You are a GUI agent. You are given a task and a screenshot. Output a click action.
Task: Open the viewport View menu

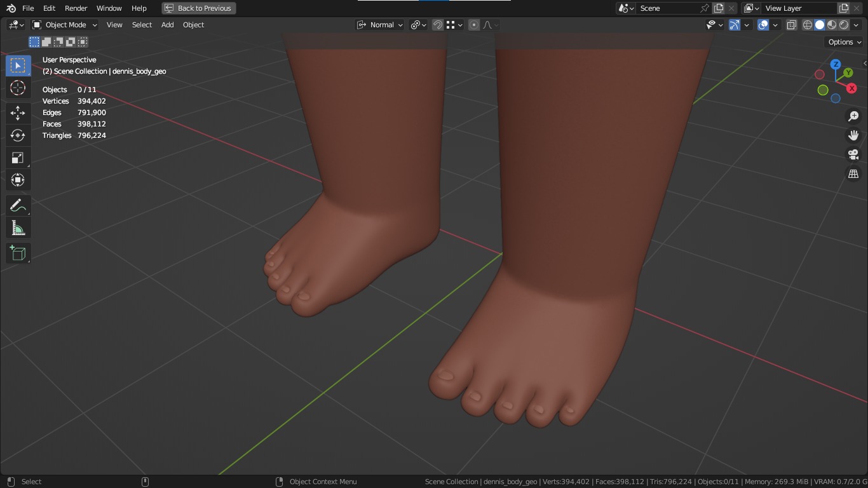pyautogui.click(x=114, y=25)
